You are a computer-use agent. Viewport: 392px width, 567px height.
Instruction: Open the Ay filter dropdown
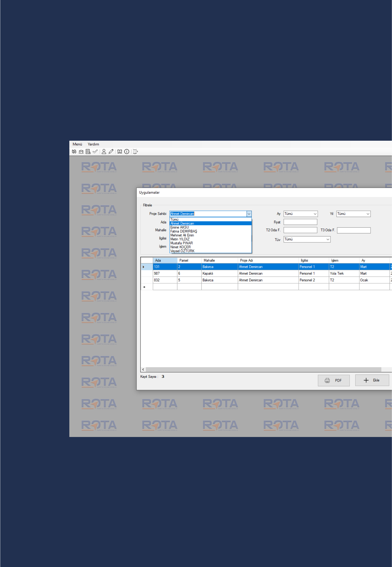click(x=301, y=214)
